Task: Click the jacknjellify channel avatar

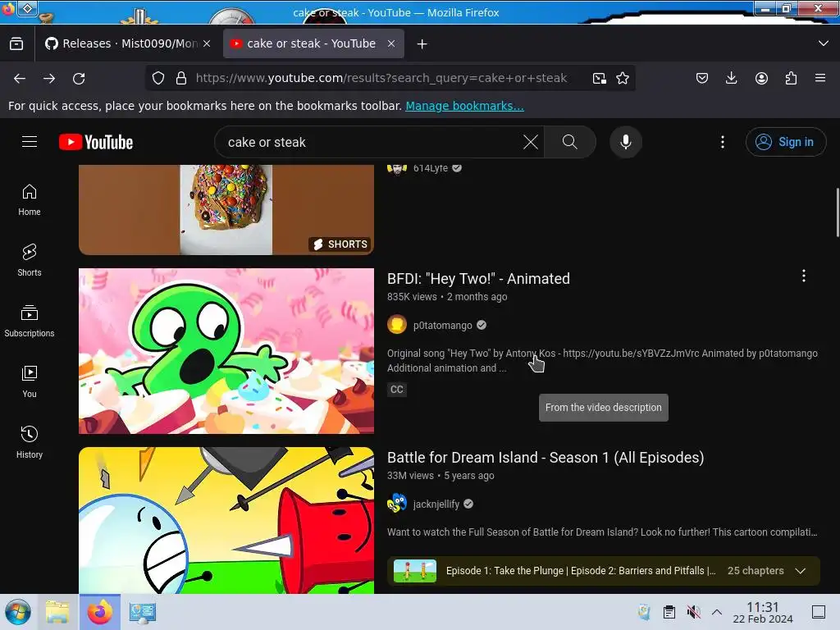Action: pyautogui.click(x=397, y=504)
